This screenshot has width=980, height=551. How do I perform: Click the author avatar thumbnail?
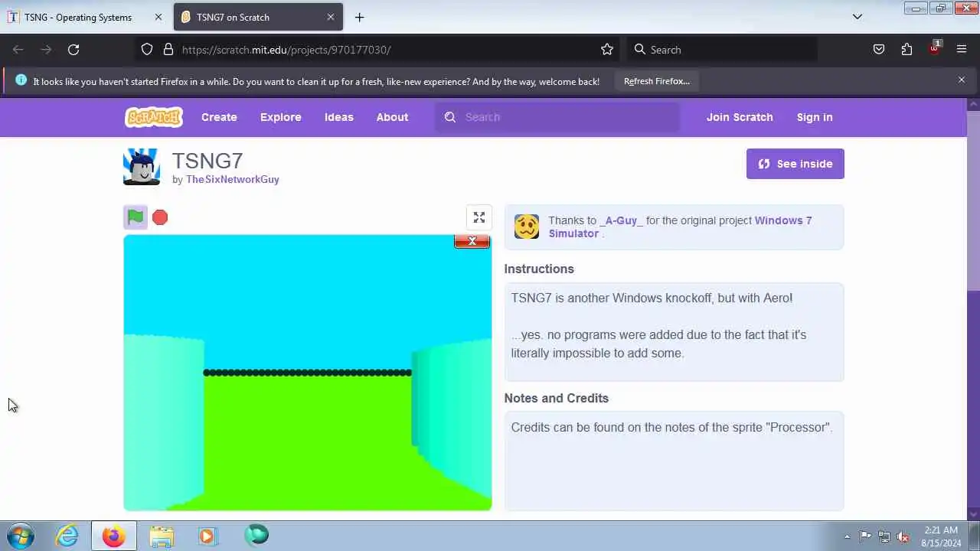[142, 167]
